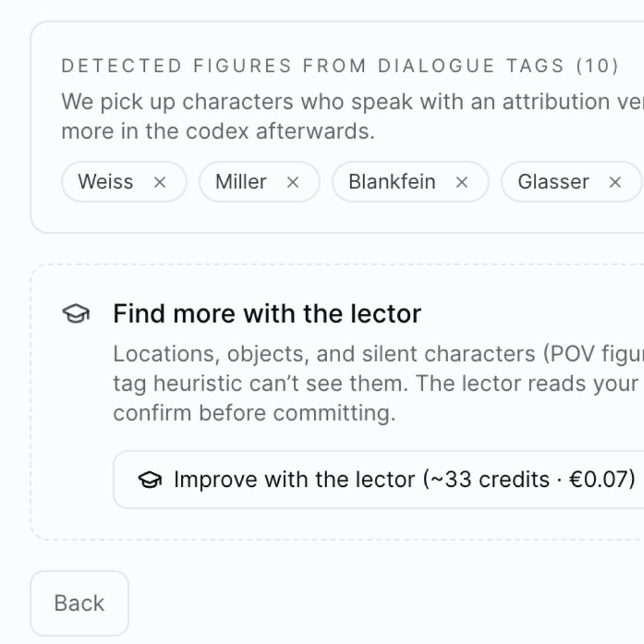Go Back to the previous step
Image resolution: width=644 pixels, height=644 pixels.
coord(79,603)
